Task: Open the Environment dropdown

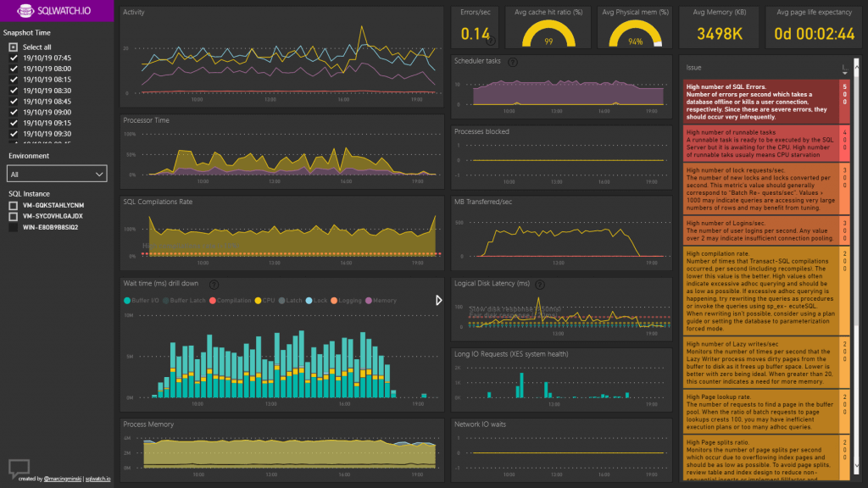Action: click(56, 173)
